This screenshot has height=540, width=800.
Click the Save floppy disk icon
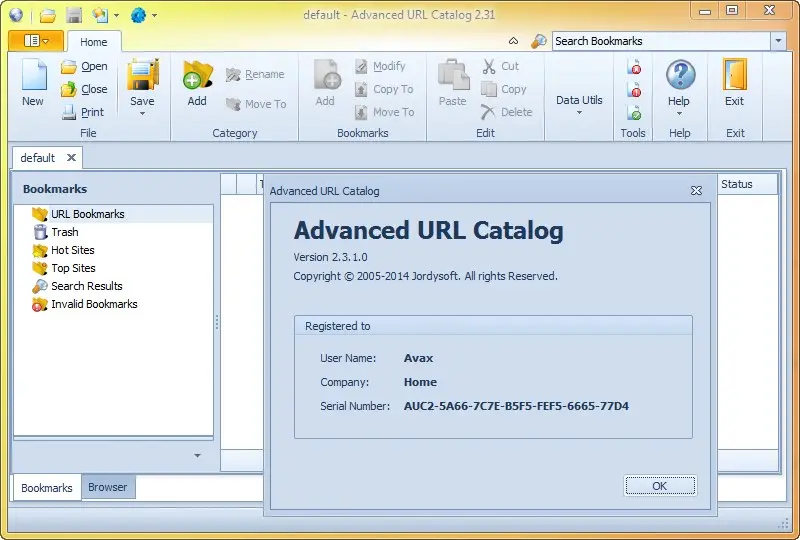(142, 75)
